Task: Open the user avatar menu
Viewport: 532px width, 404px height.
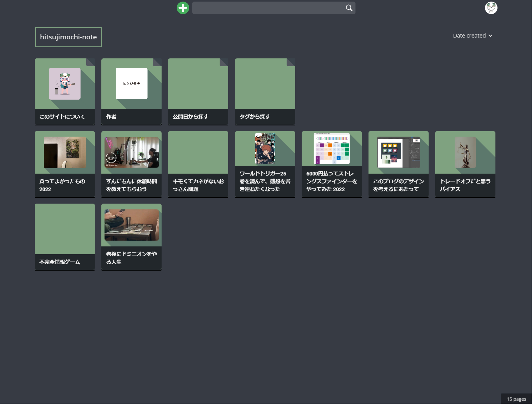Action: point(491,8)
